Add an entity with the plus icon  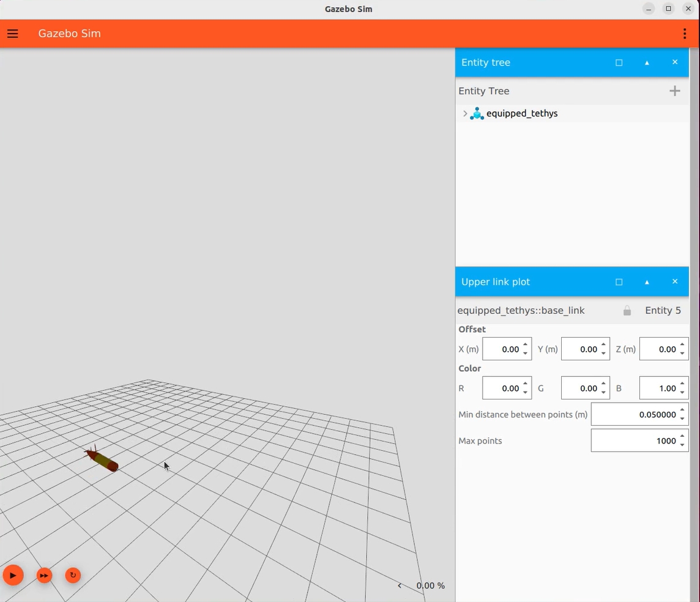click(674, 91)
